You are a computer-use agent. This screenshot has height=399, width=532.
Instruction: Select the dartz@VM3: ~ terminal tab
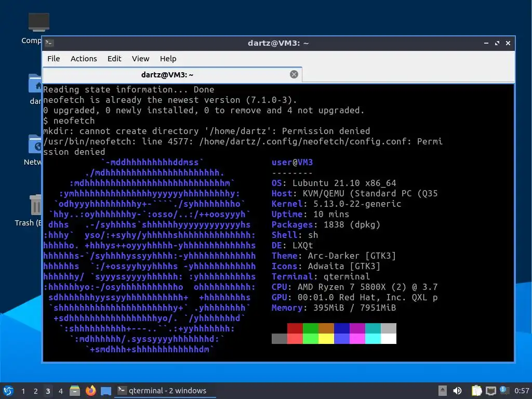point(172,75)
